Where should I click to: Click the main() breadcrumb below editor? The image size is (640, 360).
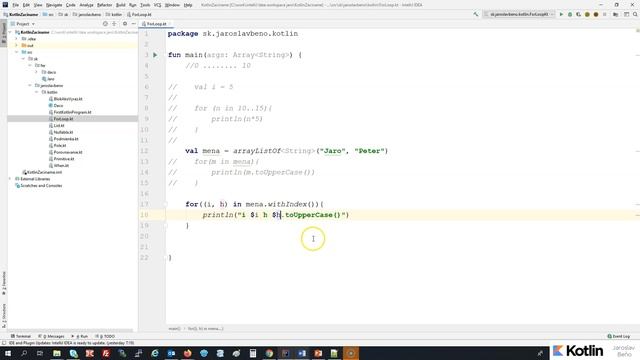[174, 329]
